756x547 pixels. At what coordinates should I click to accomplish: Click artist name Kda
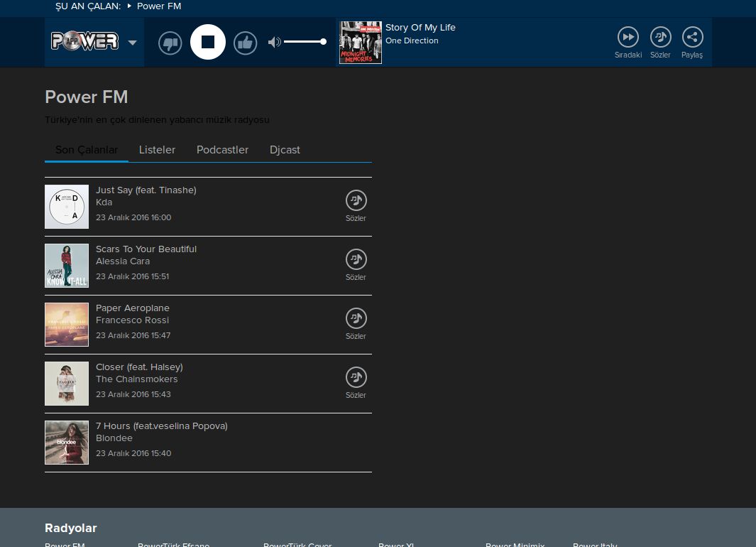(104, 202)
